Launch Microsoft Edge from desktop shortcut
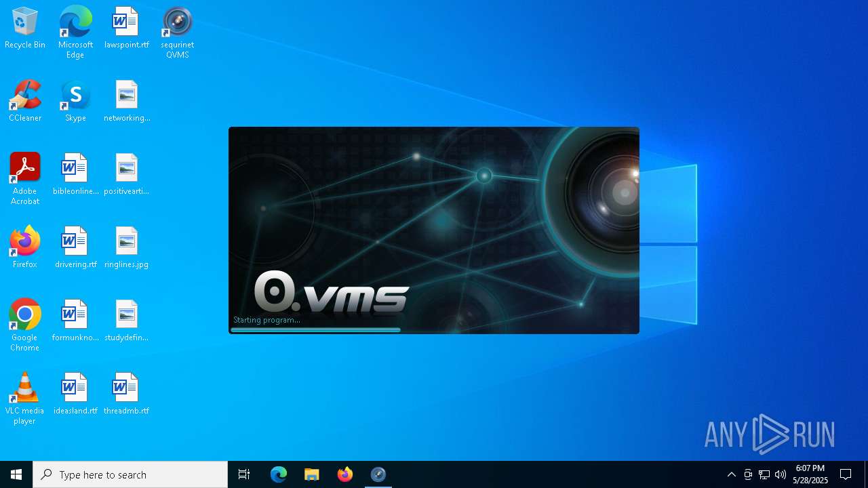 (75, 33)
